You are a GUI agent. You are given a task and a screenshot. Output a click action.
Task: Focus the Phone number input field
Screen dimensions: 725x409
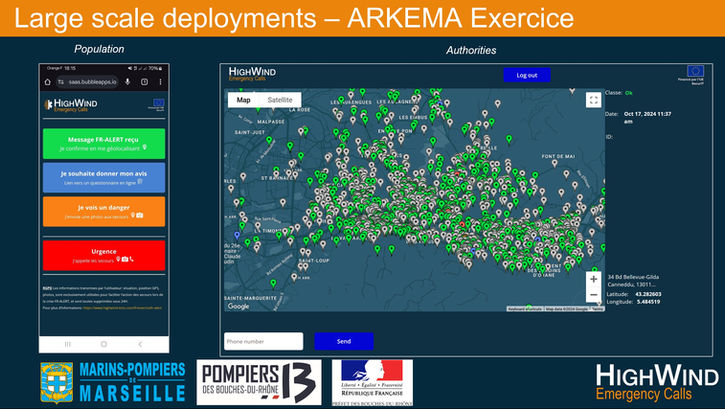click(x=264, y=341)
